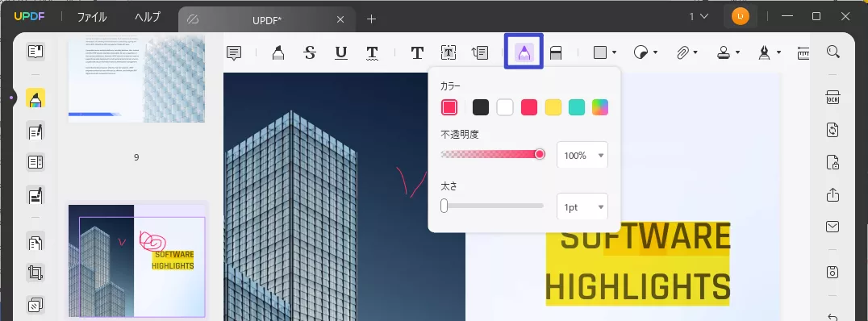The width and height of the screenshot is (868, 321).
Task: Select the Underline tool
Action: [341, 52]
